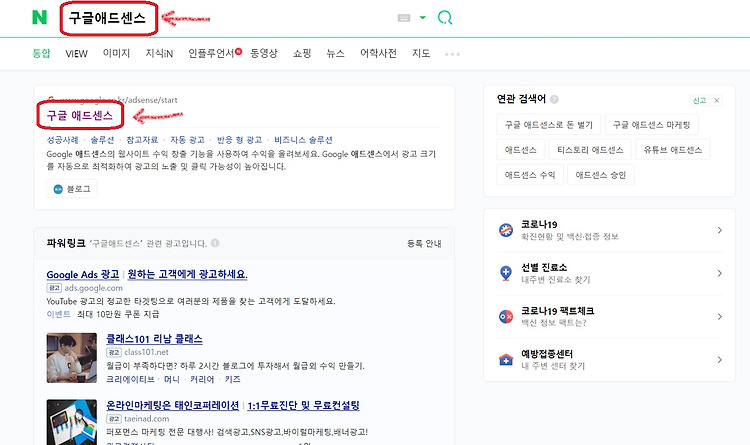Screen dimensions: 750x445
Task: Open the 1:1무료진단 및 무료컨설팅 link
Action: coord(303,406)
